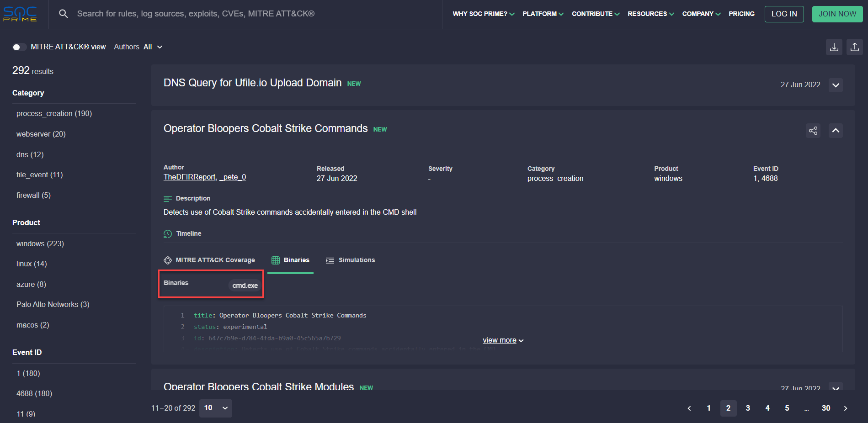
Task: Filter by macos (2) product
Action: (x=33, y=325)
